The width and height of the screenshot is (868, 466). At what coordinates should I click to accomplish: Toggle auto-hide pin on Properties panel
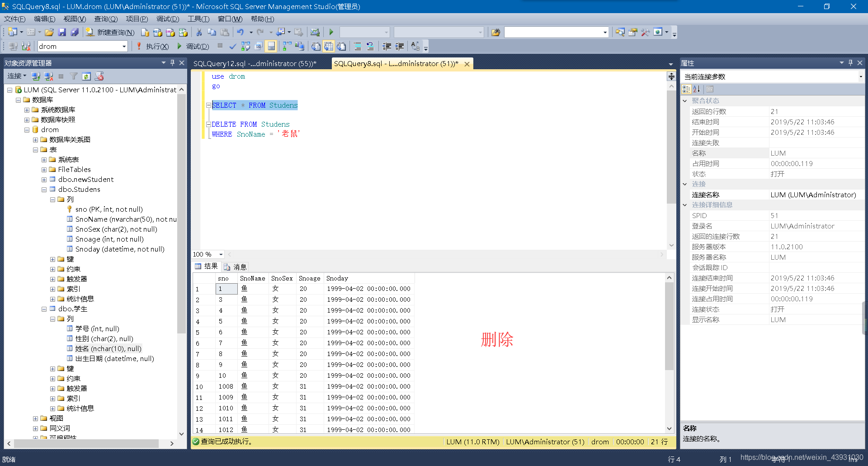850,63
